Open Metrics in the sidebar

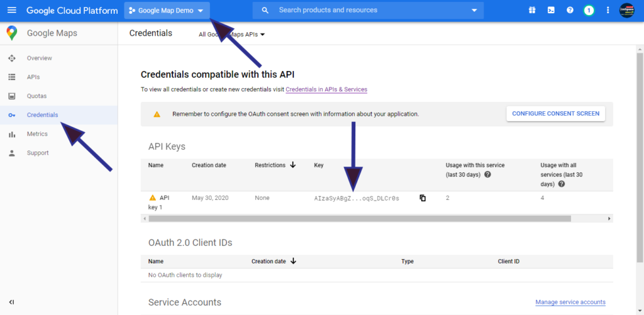click(37, 134)
